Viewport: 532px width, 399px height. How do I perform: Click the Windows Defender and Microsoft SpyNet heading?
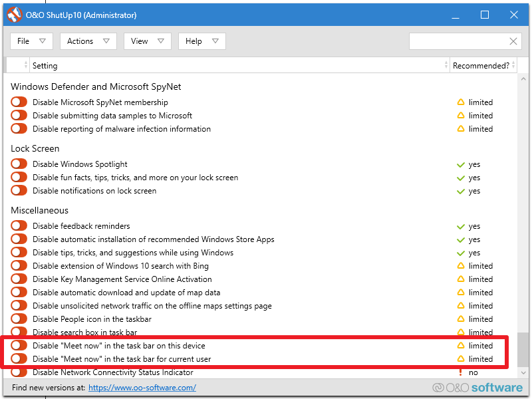point(96,87)
